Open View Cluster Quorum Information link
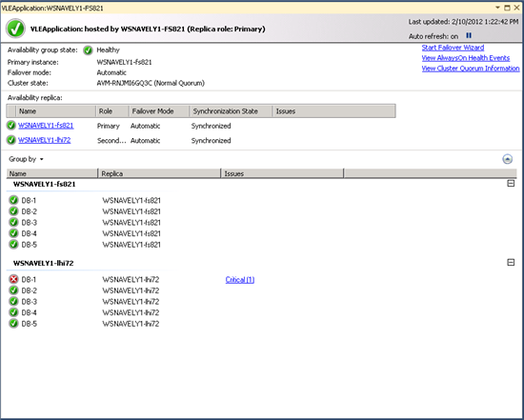The height and width of the screenshot is (420, 524). click(471, 69)
